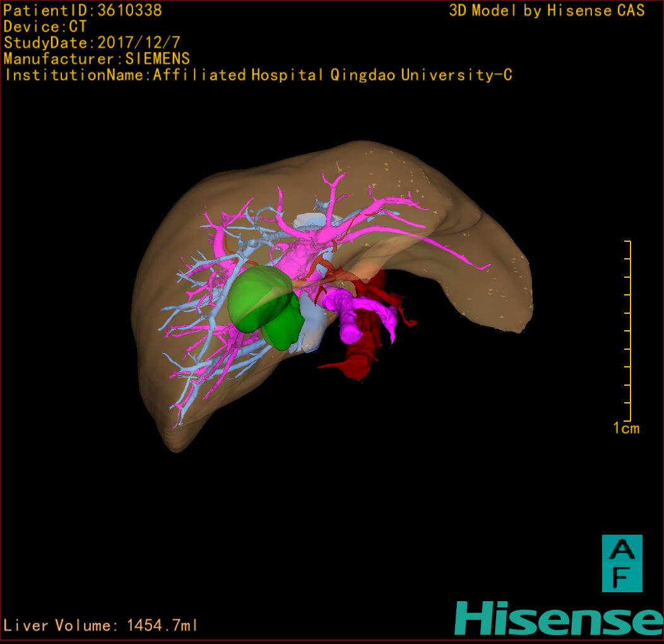Image resolution: width=664 pixels, height=644 pixels.
Task: Click the Device:CT label
Action: 45,27
